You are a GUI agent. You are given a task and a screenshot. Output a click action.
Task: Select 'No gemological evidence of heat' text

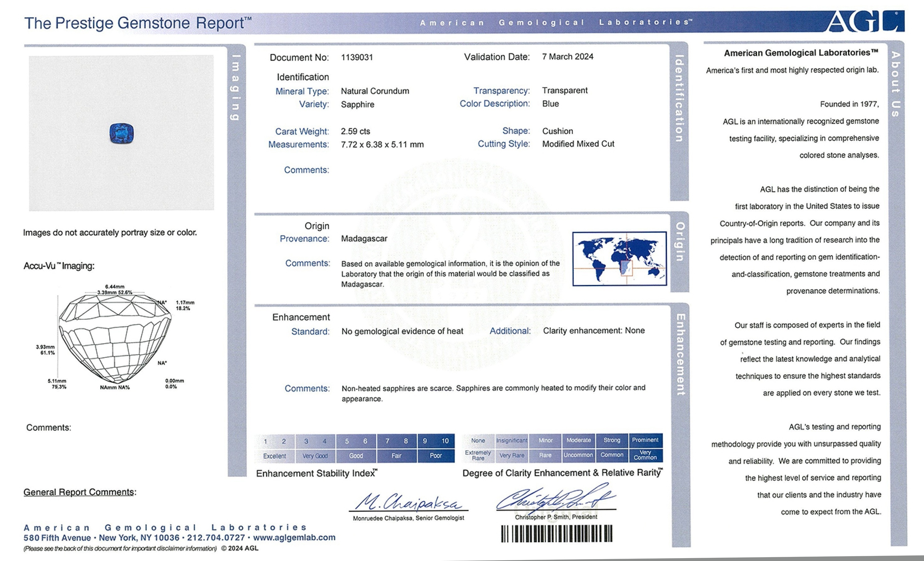402,332
